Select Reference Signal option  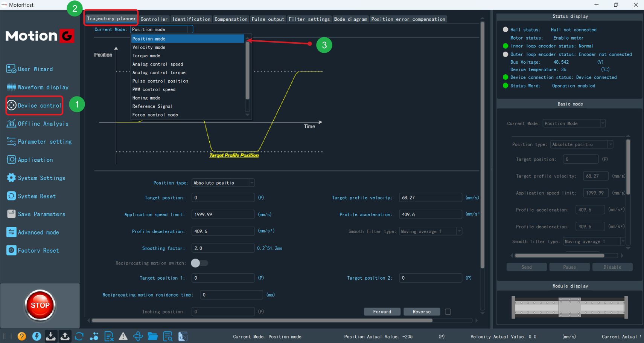click(x=187, y=106)
